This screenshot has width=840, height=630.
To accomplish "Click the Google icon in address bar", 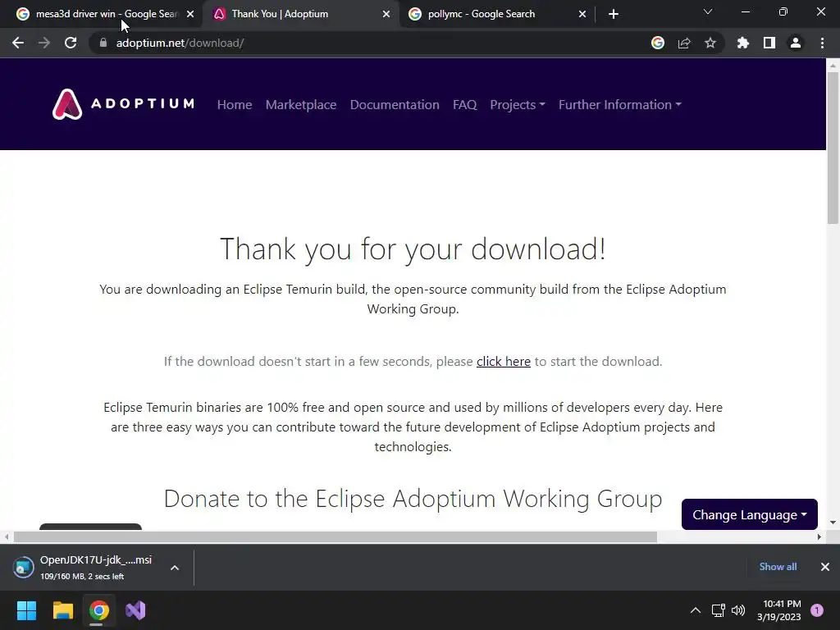I will (x=658, y=43).
